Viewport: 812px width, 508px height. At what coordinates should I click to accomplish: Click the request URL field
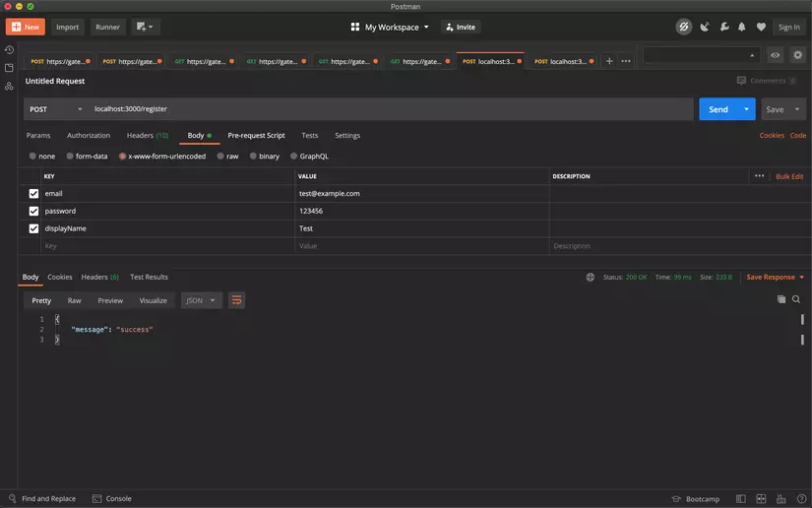tap(392, 109)
